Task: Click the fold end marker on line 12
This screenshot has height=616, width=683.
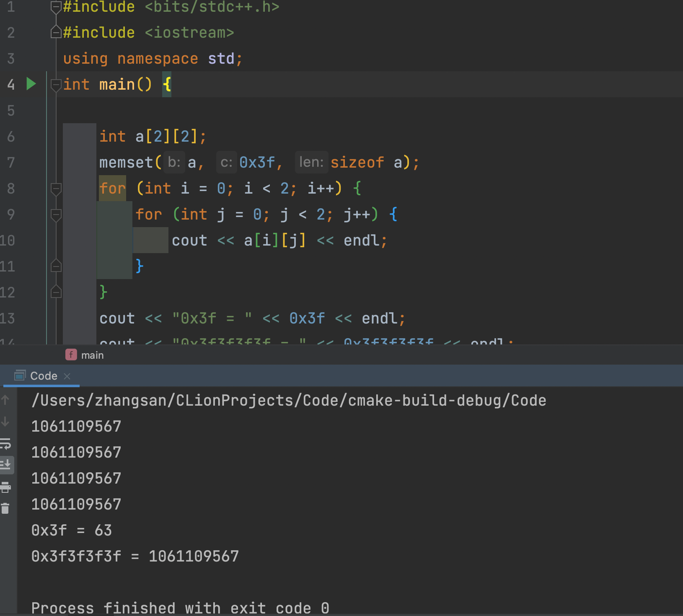Action: (x=56, y=292)
